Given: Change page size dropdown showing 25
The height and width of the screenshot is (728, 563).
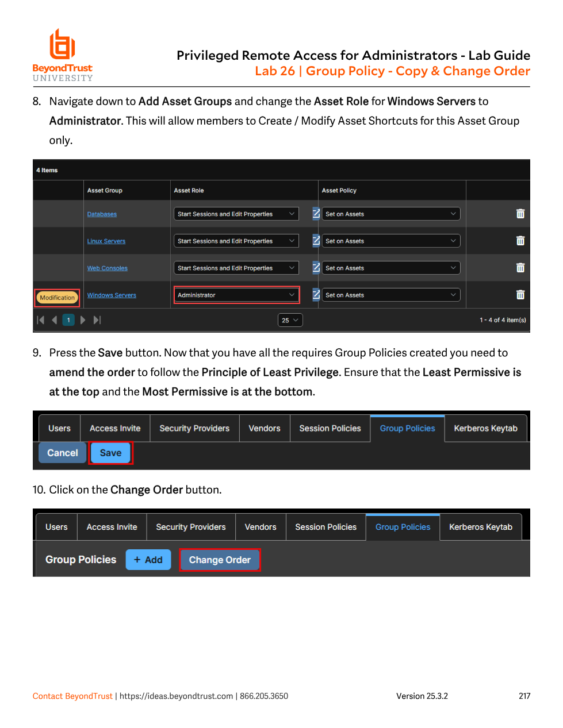Looking at the screenshot, I should tap(290, 320).
